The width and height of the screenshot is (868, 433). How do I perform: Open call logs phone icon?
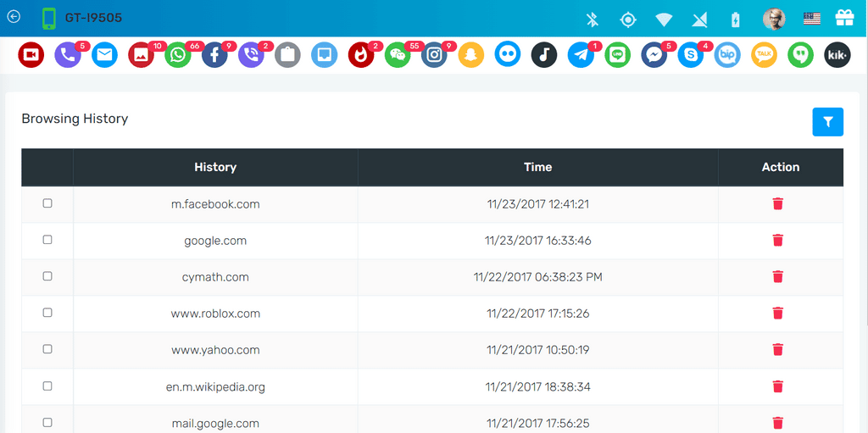68,55
